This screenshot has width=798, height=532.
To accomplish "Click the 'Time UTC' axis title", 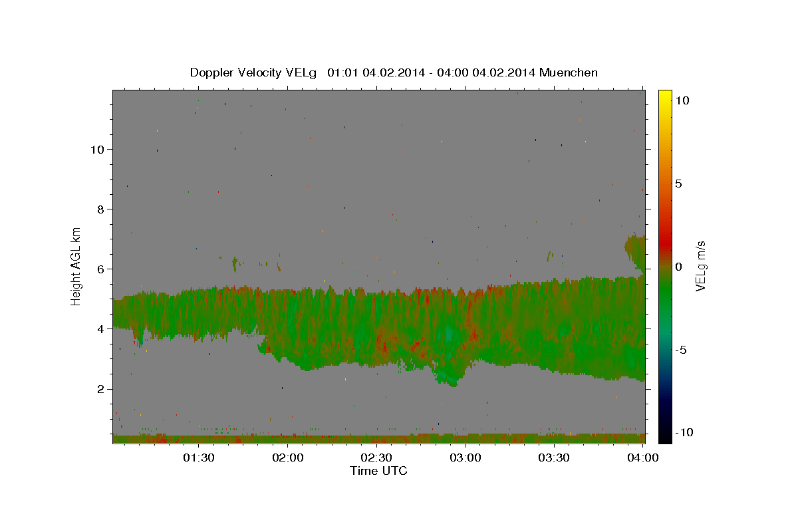I will [x=378, y=471].
